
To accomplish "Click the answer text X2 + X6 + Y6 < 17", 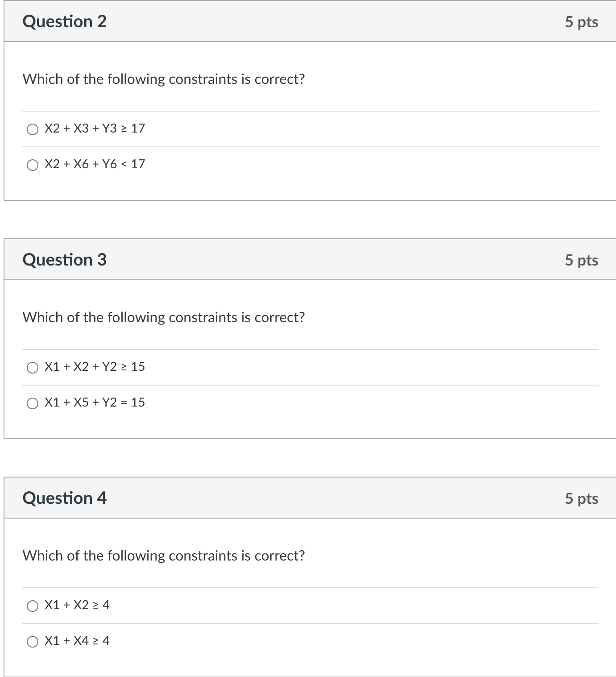I will [x=94, y=165].
